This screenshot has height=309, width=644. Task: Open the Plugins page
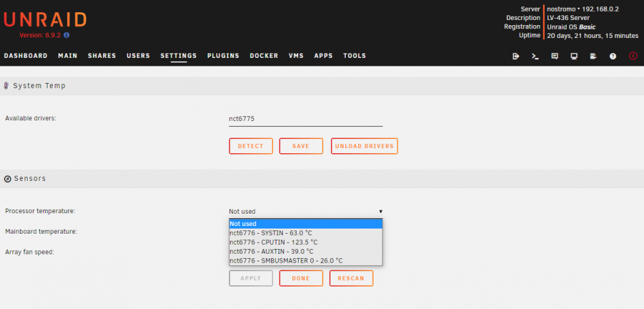pyautogui.click(x=223, y=56)
